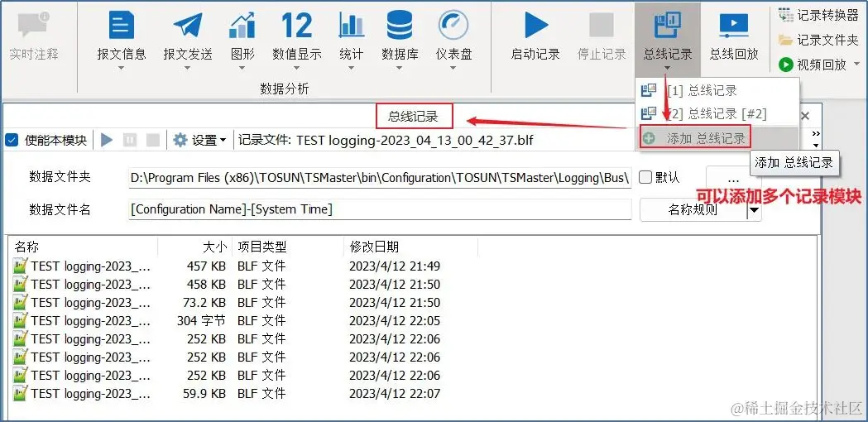Click the file icon of the 22:05 row
This screenshot has width=868, height=422.
click(21, 321)
